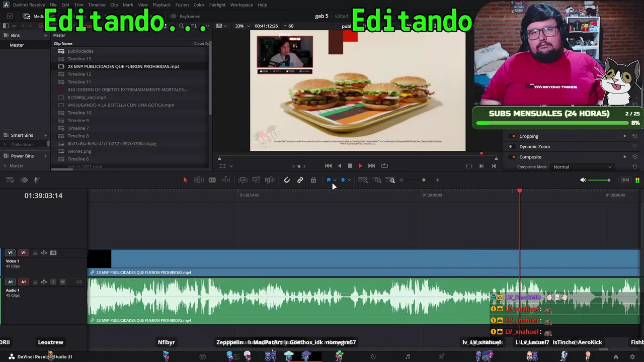Click the red Play button

[x=360, y=166]
